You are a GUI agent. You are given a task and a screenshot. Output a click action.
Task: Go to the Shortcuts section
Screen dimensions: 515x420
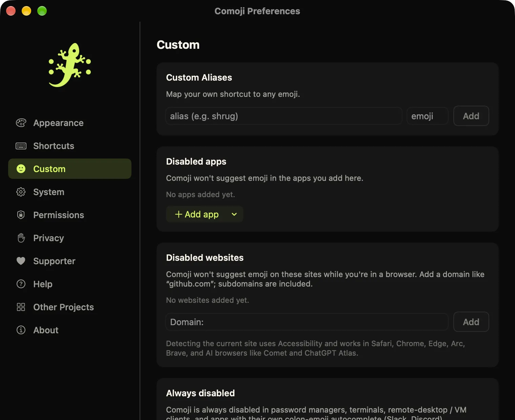(x=70, y=146)
